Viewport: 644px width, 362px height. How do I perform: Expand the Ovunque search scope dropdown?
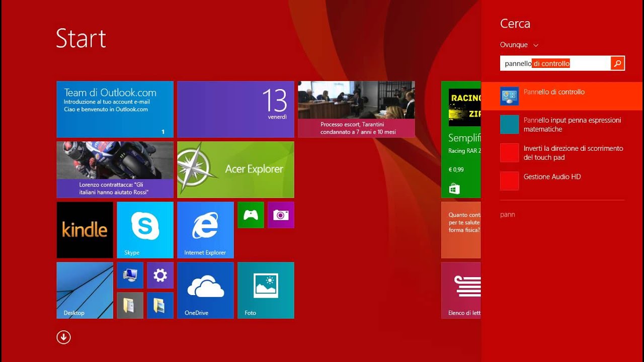519,45
